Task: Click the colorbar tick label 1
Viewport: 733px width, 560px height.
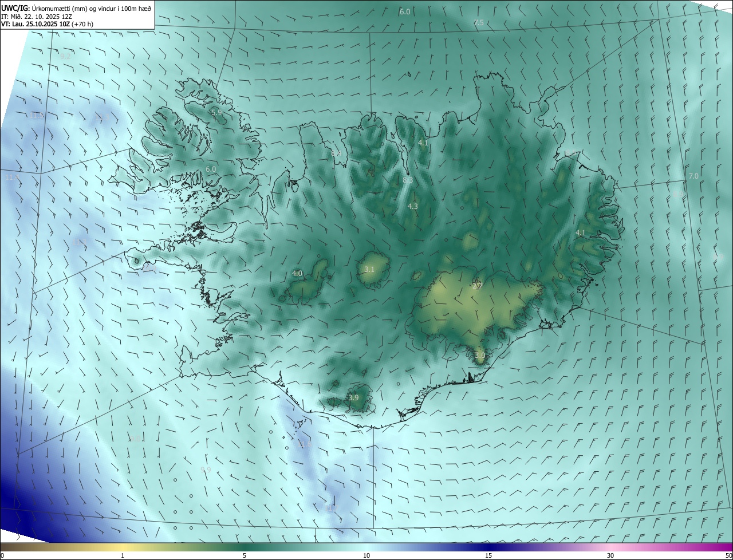Action: coord(123,555)
